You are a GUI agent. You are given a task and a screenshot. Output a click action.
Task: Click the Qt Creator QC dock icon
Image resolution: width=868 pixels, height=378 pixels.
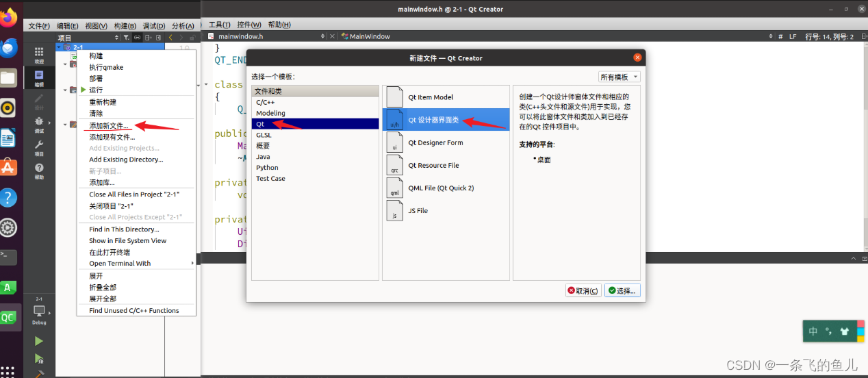pyautogui.click(x=8, y=318)
